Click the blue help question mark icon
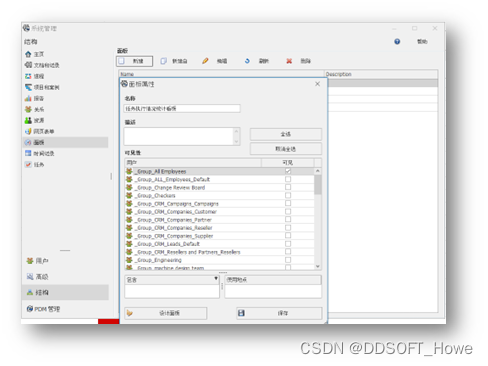This screenshot has width=488, height=366. (x=397, y=41)
